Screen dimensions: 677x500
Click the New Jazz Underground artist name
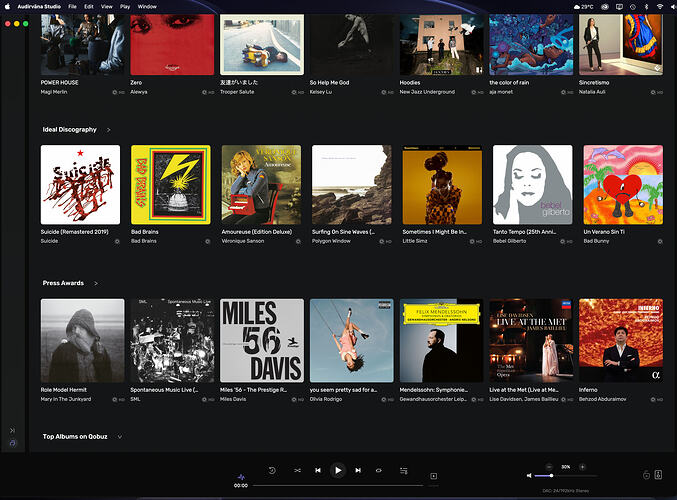click(427, 92)
